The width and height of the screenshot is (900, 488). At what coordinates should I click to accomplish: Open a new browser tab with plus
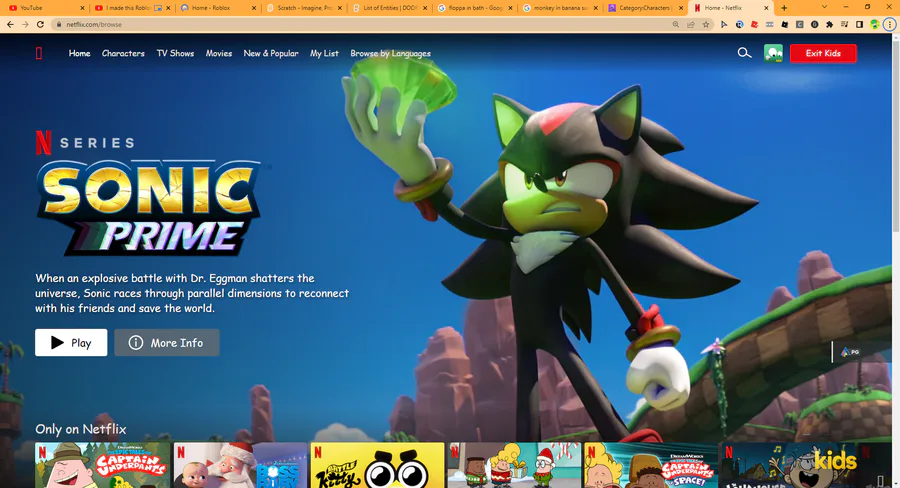click(x=784, y=8)
